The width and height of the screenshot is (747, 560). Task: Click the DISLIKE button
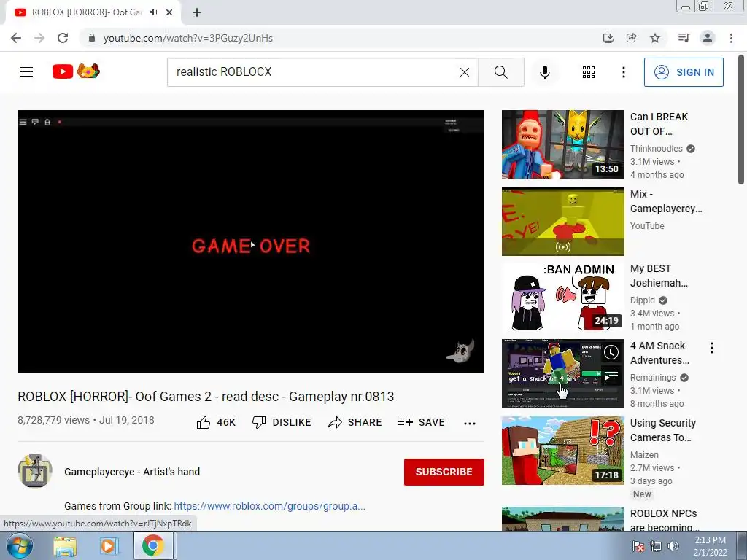[x=282, y=422]
